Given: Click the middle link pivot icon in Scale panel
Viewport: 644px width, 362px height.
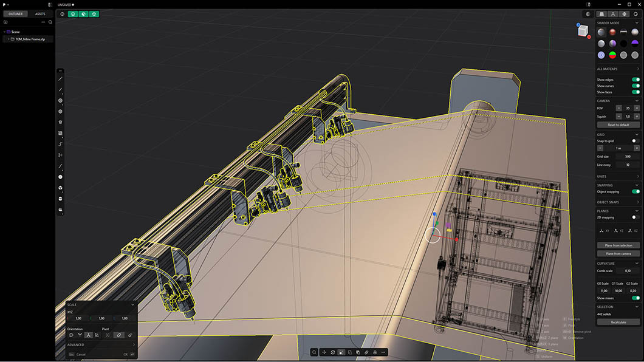Looking at the screenshot, I should (x=118, y=335).
